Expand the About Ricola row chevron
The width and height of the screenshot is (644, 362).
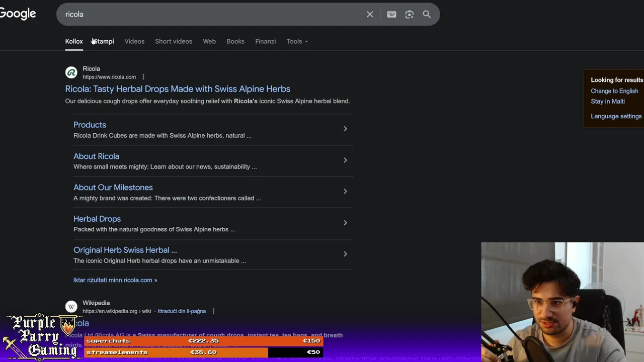345,160
